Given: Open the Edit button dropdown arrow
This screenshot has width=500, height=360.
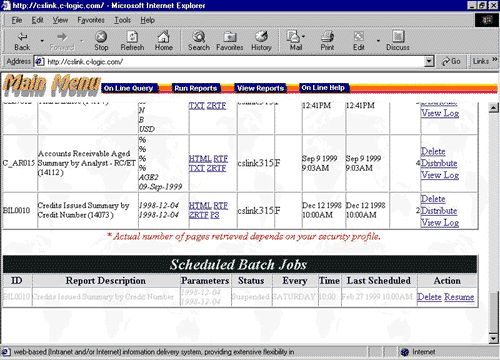Looking at the screenshot, I should (x=378, y=41).
